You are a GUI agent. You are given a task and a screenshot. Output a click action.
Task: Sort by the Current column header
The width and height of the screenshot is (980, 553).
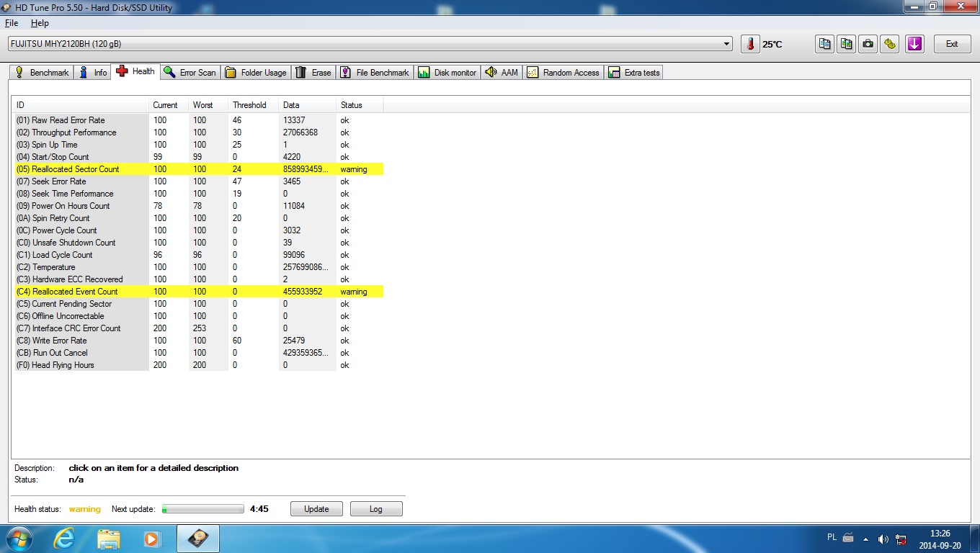coord(168,105)
